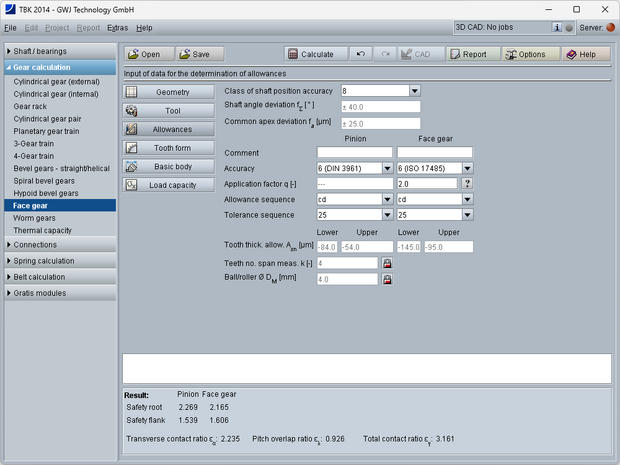Save the calculation using Save
This screenshot has width=620, height=465.
199,54
